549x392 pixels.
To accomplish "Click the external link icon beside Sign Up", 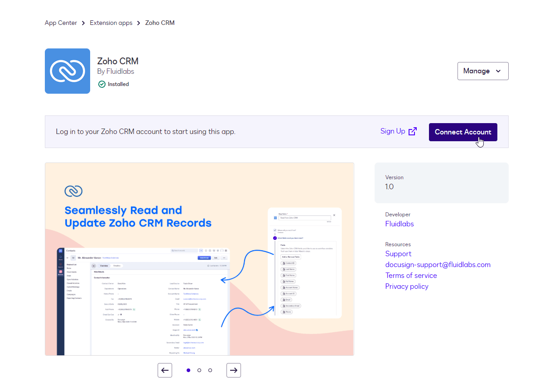I will point(412,132).
